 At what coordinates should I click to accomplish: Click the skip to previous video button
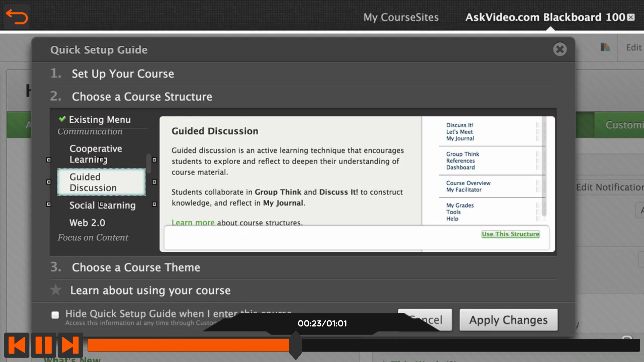pyautogui.click(x=17, y=345)
